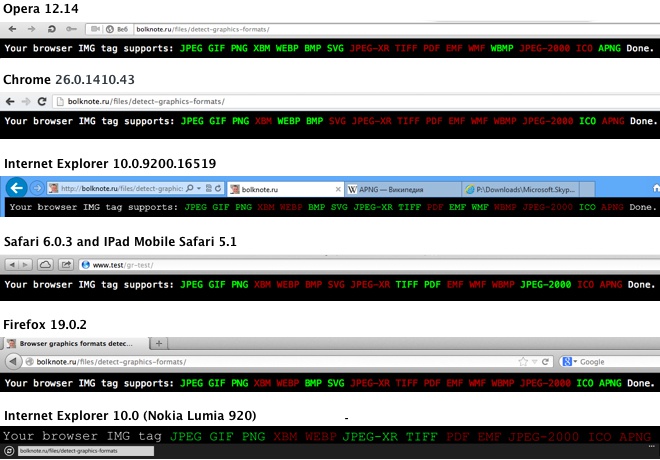Refresh the page in Internet Explorer

pyautogui.click(x=218, y=188)
